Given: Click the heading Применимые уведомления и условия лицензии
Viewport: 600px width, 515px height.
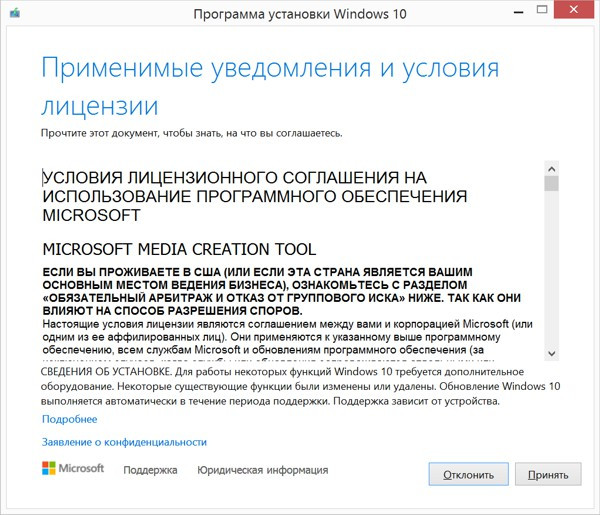Looking at the screenshot, I should click(270, 86).
